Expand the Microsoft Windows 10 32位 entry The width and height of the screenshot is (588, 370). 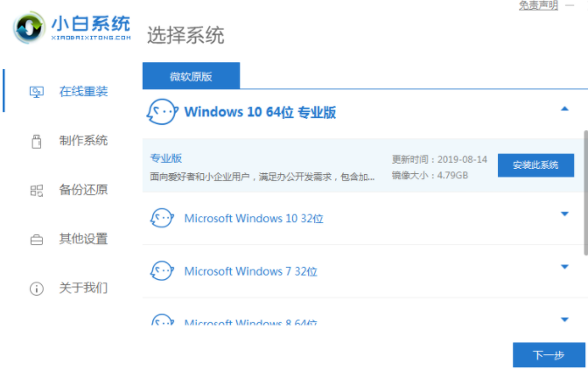564,214
